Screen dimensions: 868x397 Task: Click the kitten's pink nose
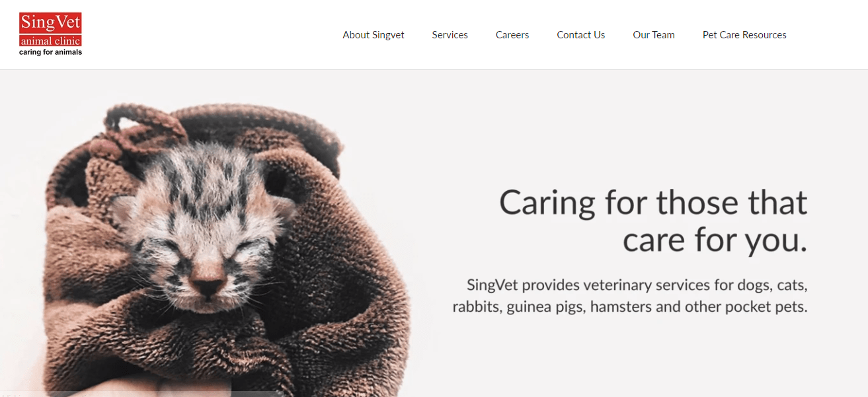209,285
